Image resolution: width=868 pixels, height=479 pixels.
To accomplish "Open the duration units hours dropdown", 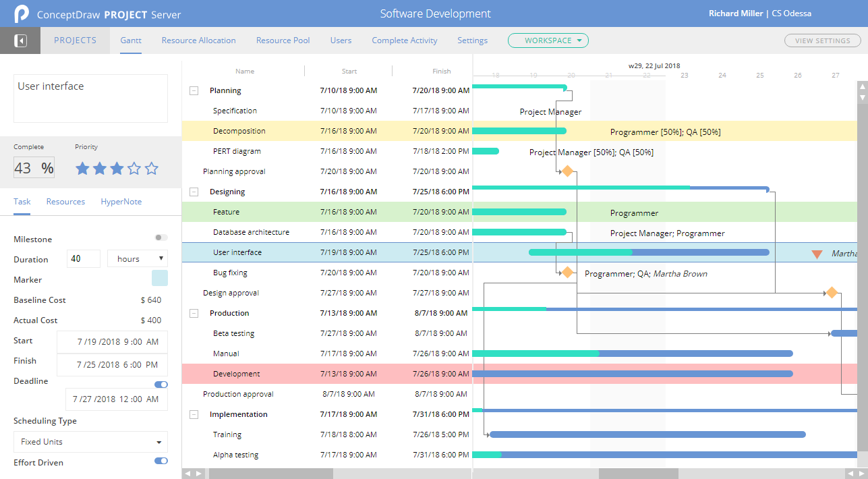I will pyautogui.click(x=138, y=258).
